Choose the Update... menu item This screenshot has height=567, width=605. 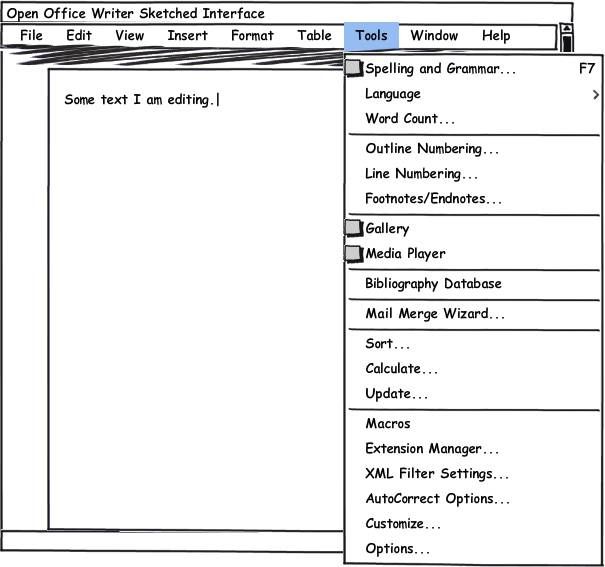pyautogui.click(x=473, y=394)
